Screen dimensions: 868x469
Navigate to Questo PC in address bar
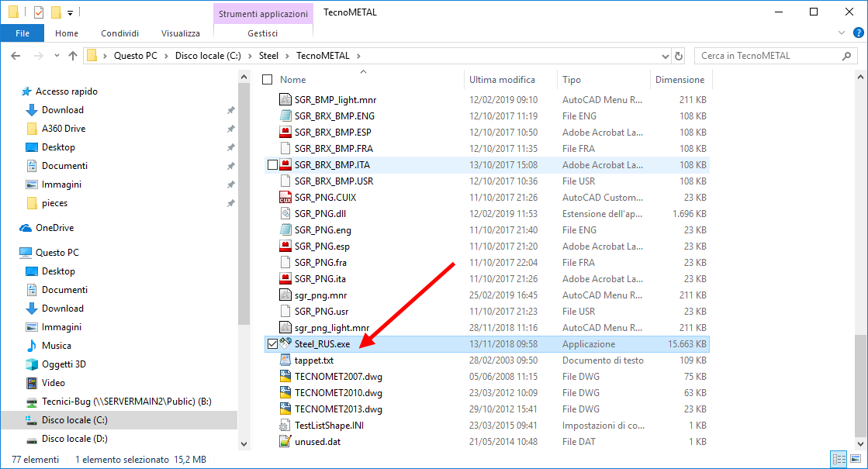[136, 56]
